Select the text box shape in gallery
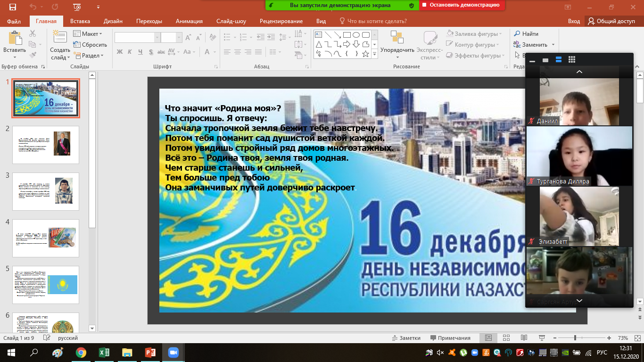This screenshot has height=362, width=644. [318, 35]
